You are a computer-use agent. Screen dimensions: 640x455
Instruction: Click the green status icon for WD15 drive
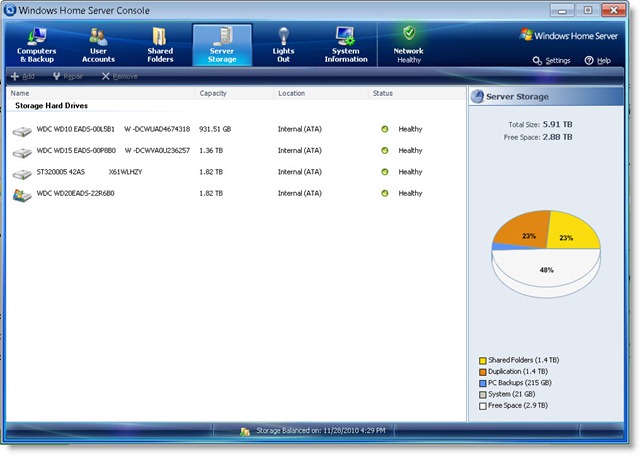click(384, 150)
